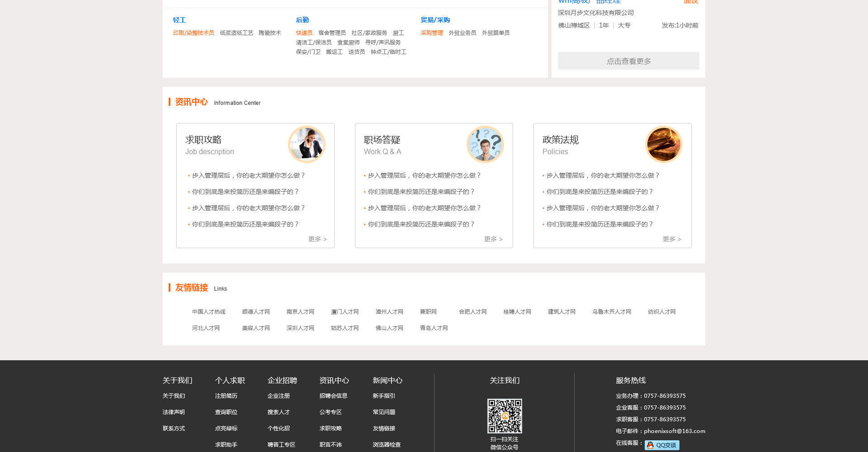Open the 印刷/染整技术员 category link
Image resolution: width=868 pixels, height=452 pixels.
tap(193, 33)
